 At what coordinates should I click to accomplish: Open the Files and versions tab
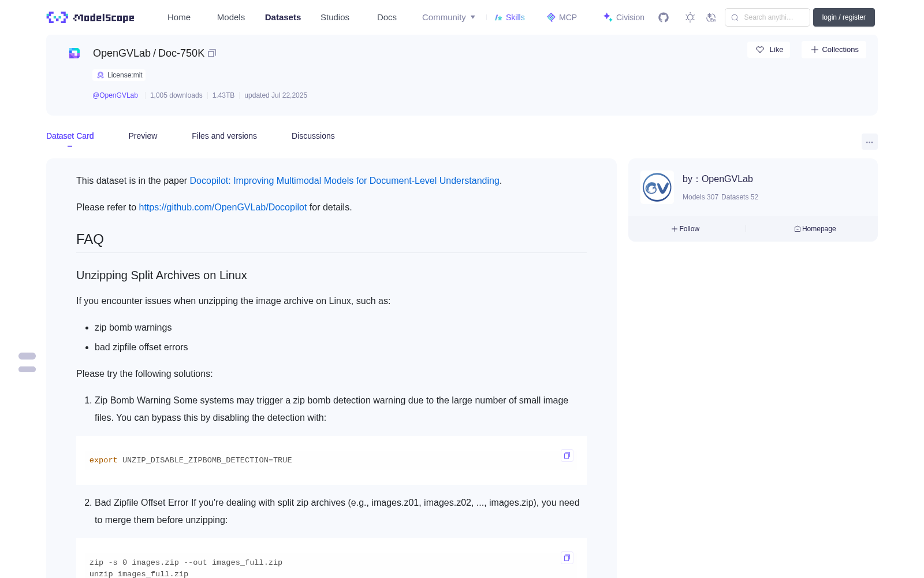pyautogui.click(x=224, y=136)
